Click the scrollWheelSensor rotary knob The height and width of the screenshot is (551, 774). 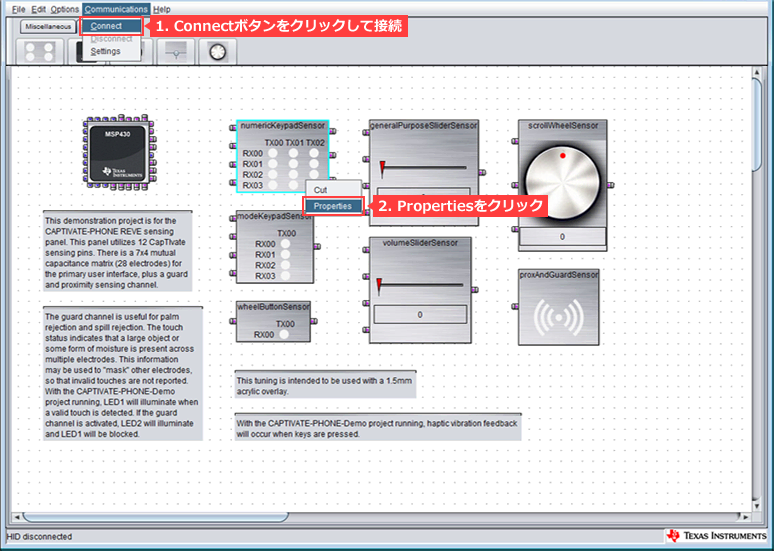[x=562, y=183]
